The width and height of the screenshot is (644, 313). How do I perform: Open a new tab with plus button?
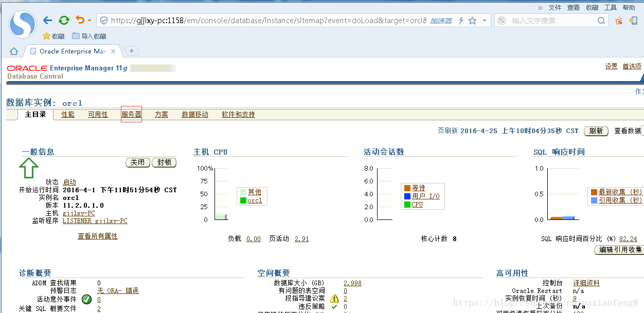click(132, 51)
